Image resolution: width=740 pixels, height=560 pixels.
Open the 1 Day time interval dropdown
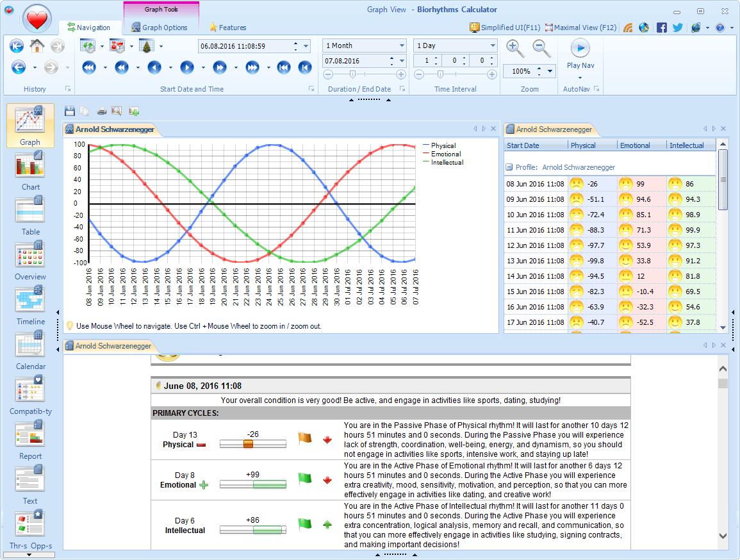[x=493, y=45]
